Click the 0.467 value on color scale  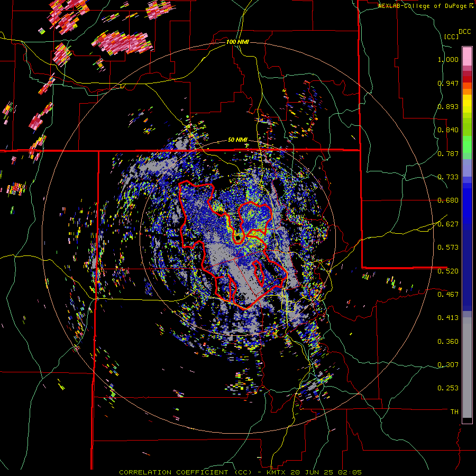coord(448,294)
